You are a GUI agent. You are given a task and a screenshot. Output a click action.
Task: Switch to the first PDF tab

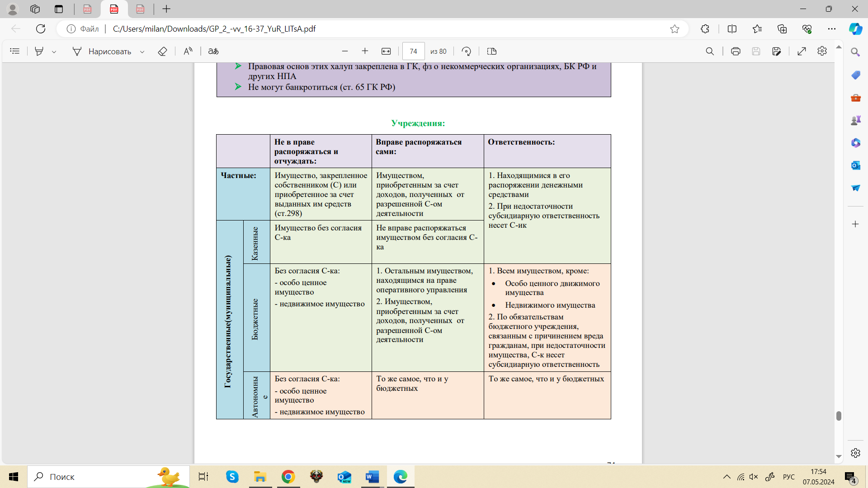(x=87, y=9)
